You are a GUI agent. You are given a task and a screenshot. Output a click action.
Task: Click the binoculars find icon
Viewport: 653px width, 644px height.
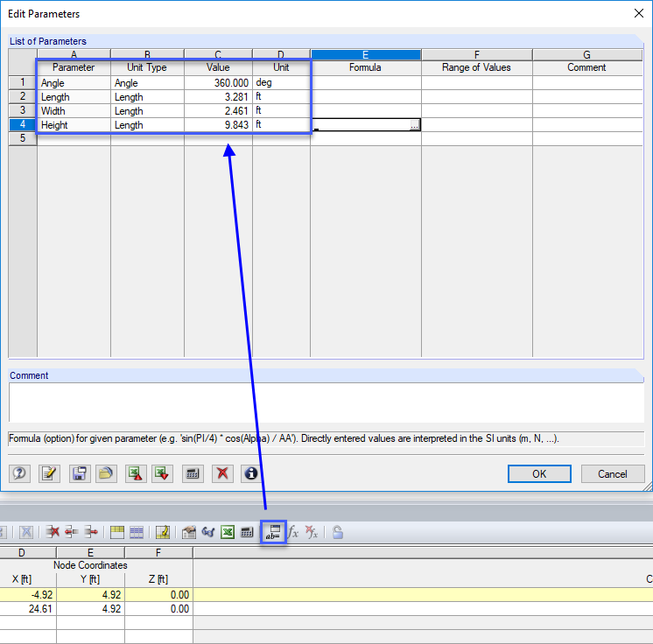[x=207, y=532]
